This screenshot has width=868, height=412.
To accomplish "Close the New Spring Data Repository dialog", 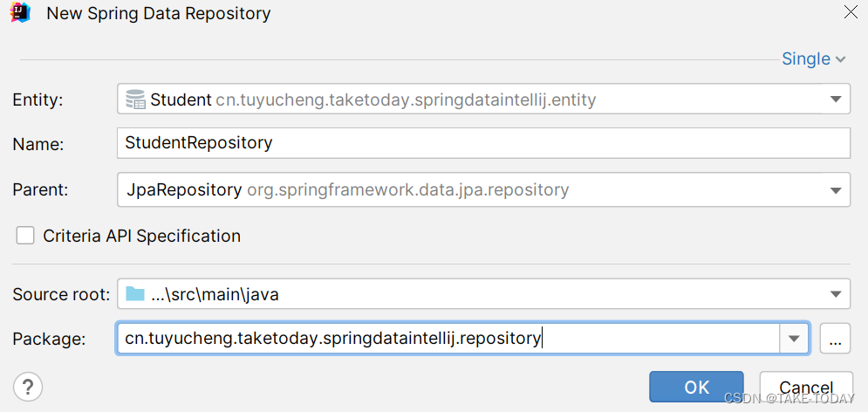I will point(851,12).
